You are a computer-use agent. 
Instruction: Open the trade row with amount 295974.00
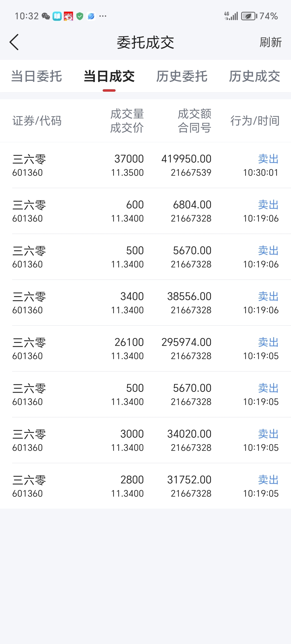(145, 349)
